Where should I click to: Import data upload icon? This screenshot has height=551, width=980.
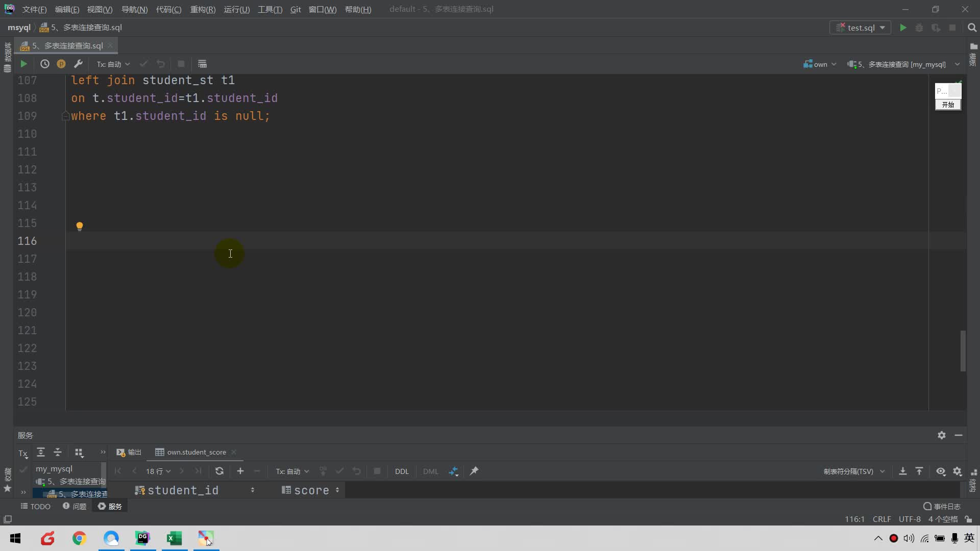tap(919, 471)
